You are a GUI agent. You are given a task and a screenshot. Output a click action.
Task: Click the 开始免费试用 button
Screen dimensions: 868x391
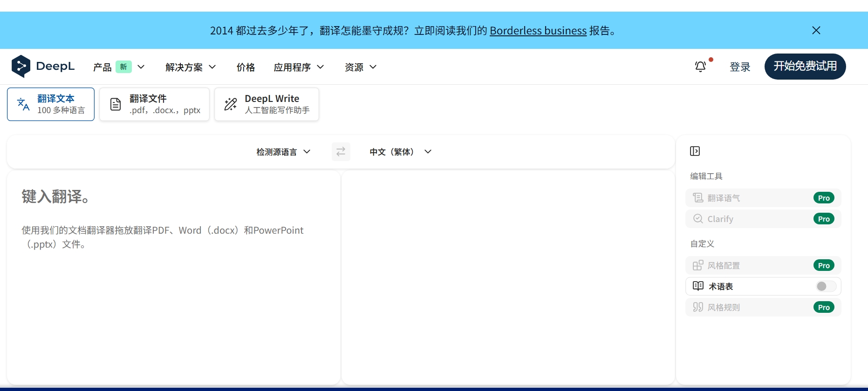pos(805,67)
